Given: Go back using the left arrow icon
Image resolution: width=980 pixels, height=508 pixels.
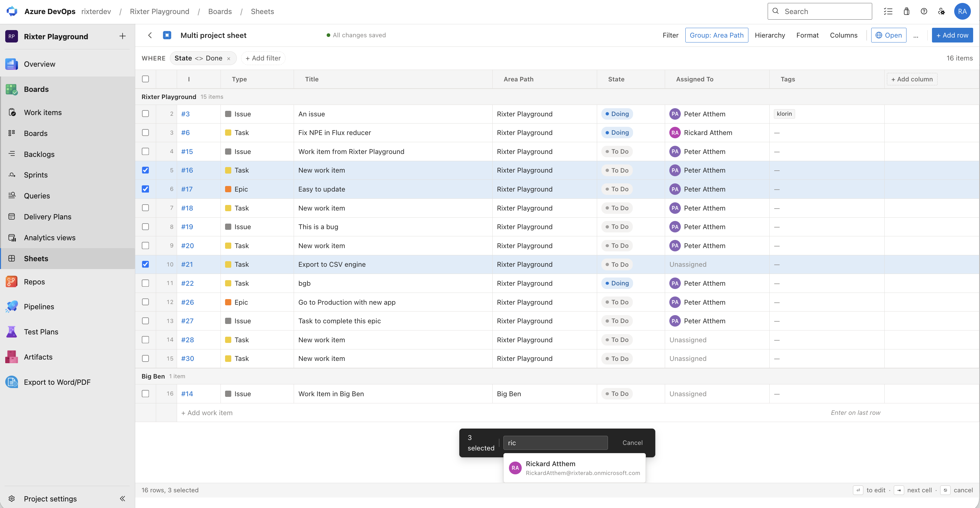Looking at the screenshot, I should pyautogui.click(x=150, y=35).
